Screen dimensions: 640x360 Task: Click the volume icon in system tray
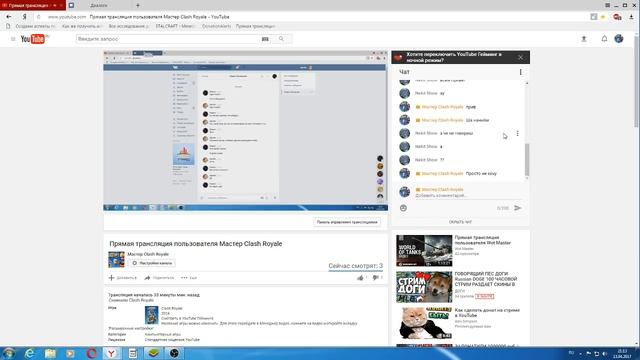604,353
